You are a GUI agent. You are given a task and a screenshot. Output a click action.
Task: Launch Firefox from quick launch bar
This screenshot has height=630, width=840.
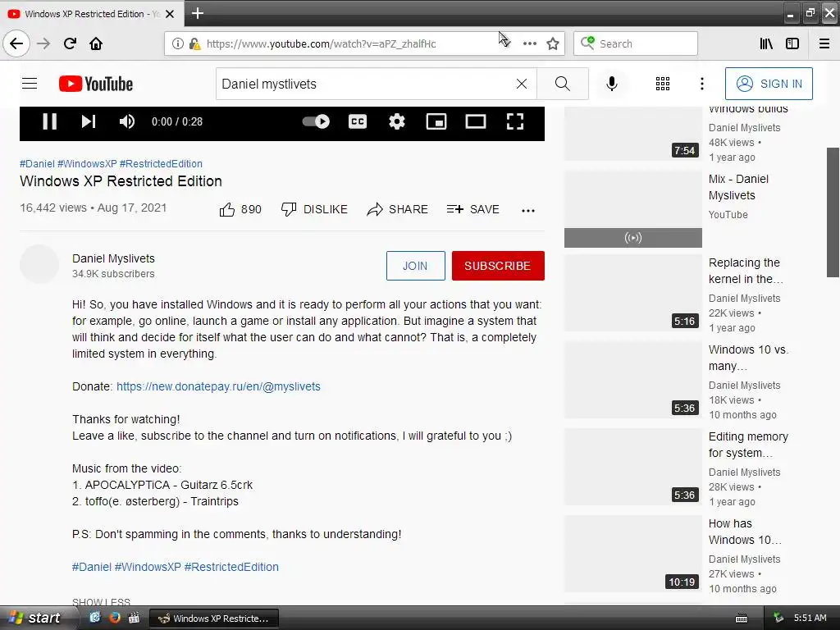tap(114, 618)
